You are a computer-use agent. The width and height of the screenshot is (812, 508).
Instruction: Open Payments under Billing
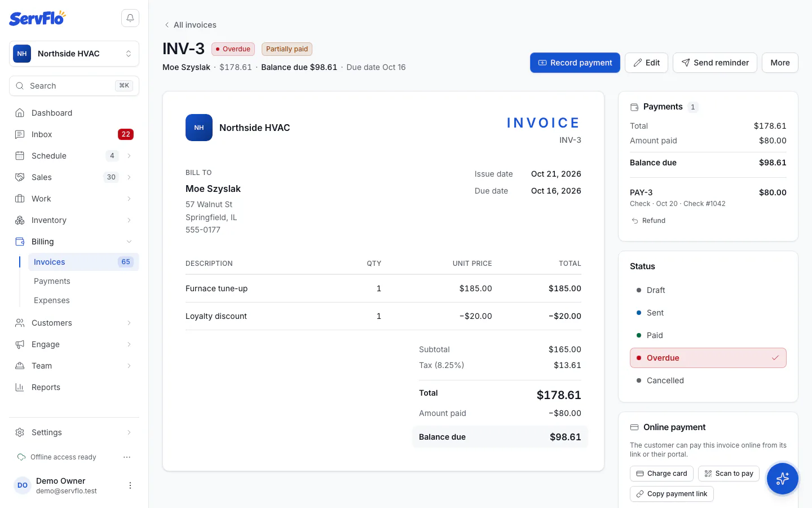(x=83, y=281)
